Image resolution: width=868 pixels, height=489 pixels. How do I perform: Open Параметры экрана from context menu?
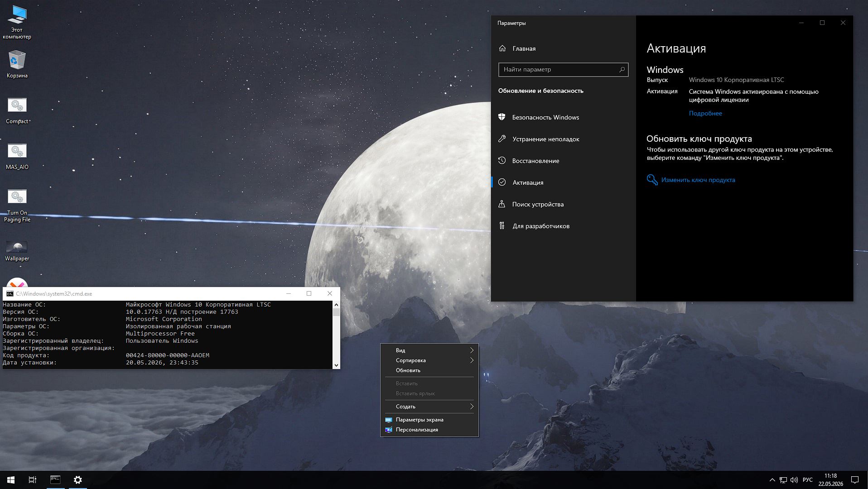429,420
